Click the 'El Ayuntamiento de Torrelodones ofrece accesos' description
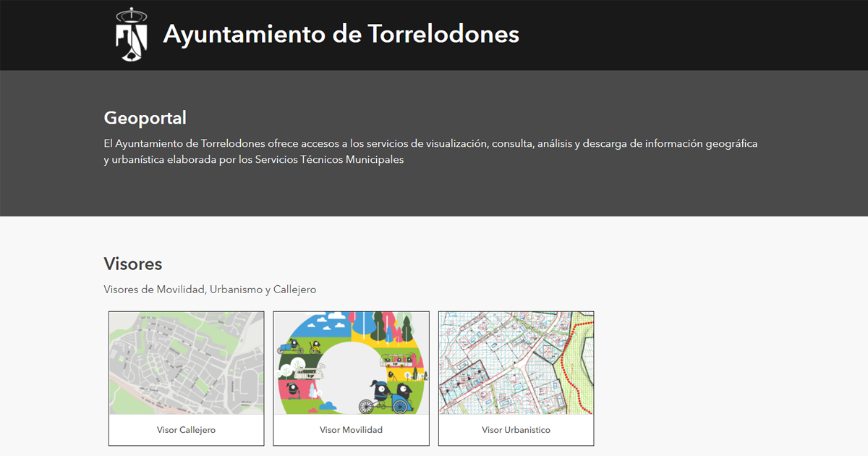The image size is (868, 456). click(x=430, y=152)
